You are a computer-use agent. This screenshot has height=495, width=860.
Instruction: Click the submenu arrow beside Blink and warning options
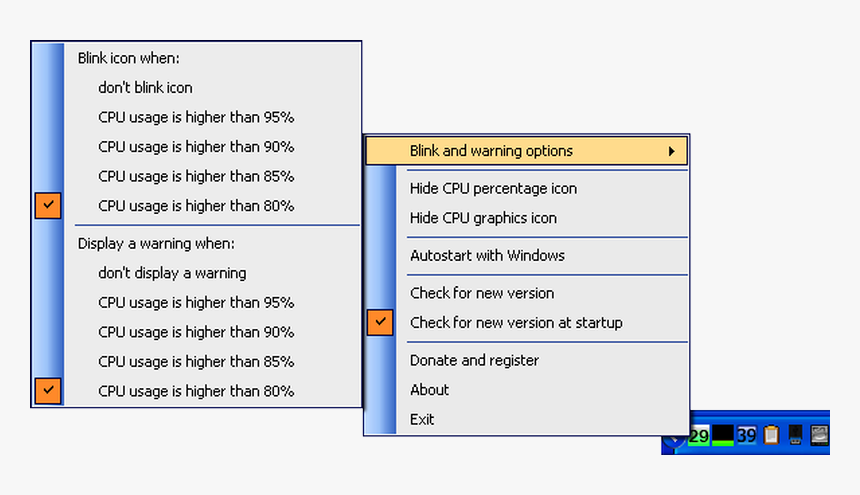coord(672,152)
